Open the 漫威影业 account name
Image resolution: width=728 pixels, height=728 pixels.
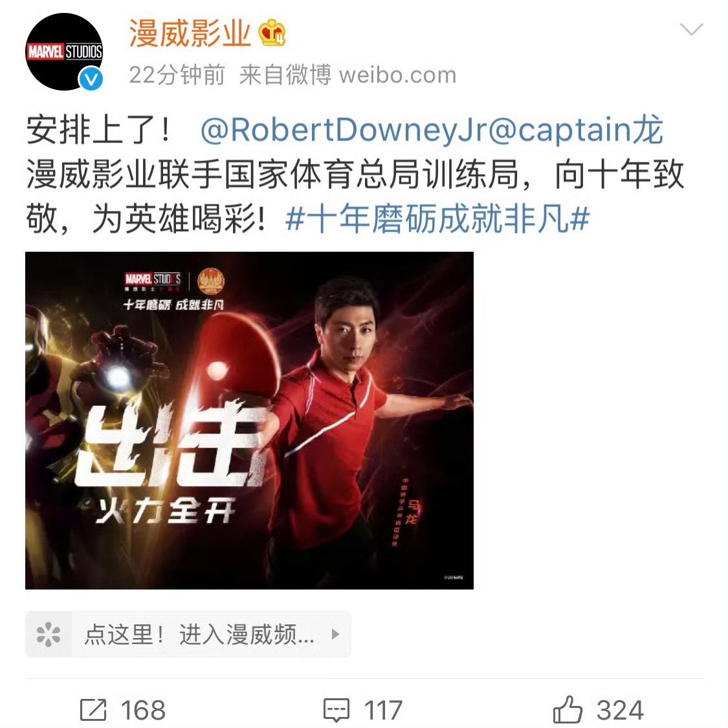tap(190, 34)
